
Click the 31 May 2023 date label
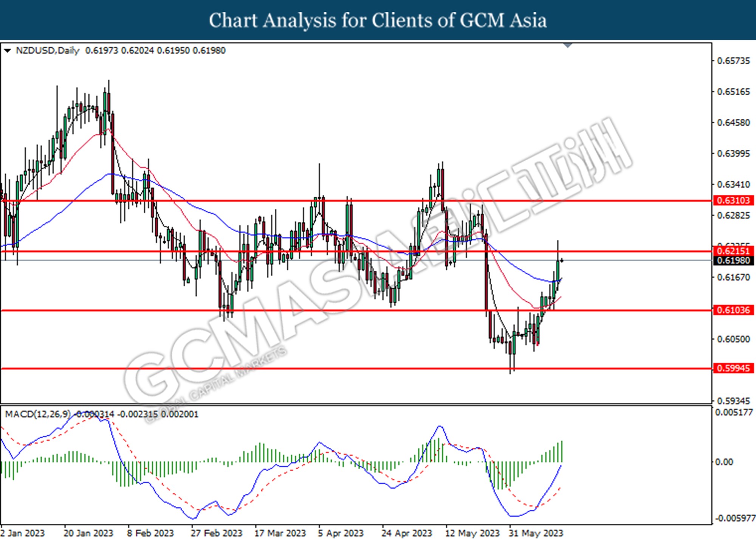536,533
